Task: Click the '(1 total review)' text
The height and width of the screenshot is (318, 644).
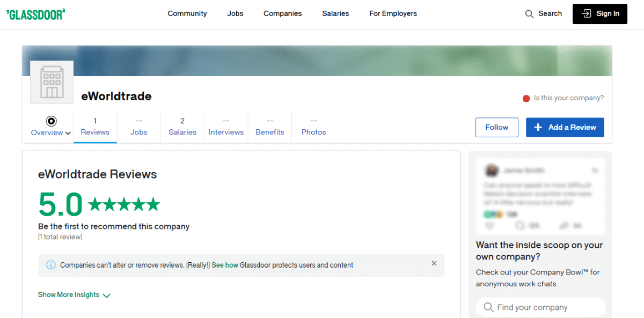Action: [60, 237]
